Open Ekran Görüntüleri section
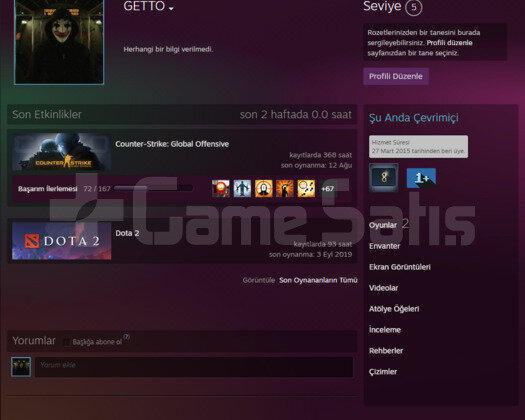The width and height of the screenshot is (525, 420). click(400, 267)
